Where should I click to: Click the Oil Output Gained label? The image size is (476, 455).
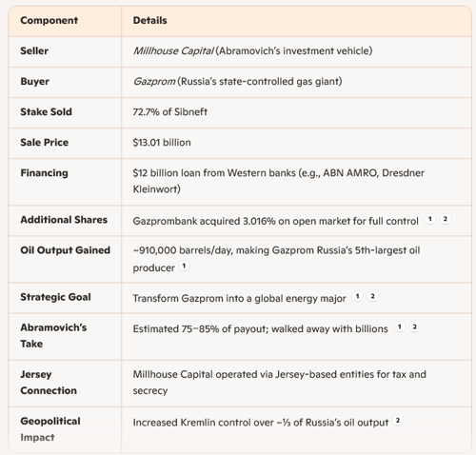pos(65,250)
